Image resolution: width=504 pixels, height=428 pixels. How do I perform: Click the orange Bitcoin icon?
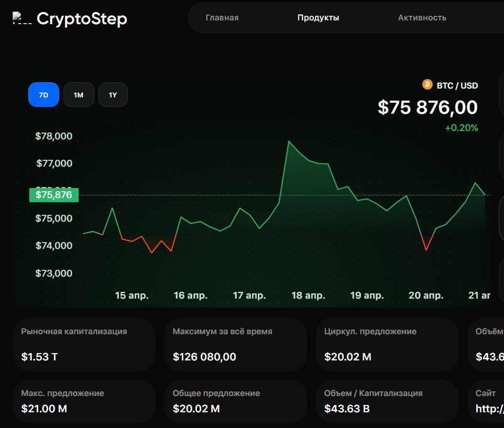(427, 85)
